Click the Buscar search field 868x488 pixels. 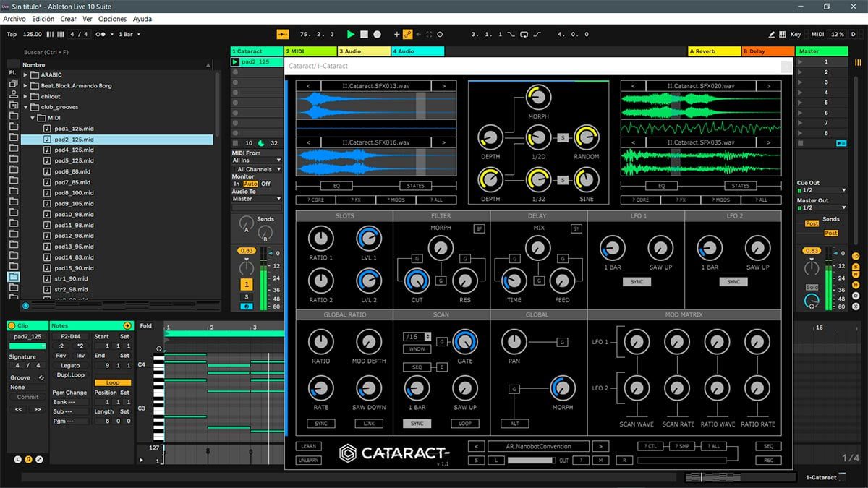(x=119, y=52)
